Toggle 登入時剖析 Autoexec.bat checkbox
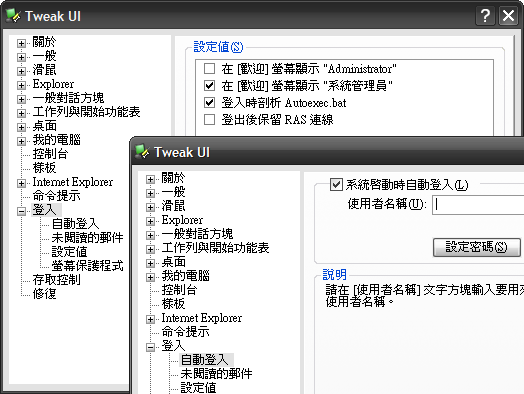 [x=210, y=102]
